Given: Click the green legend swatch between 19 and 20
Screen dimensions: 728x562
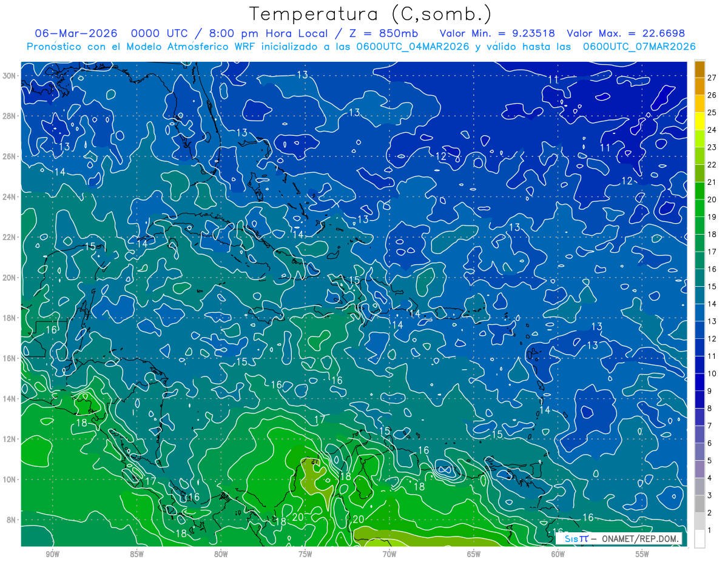Looking at the screenshot, I should click(699, 208).
